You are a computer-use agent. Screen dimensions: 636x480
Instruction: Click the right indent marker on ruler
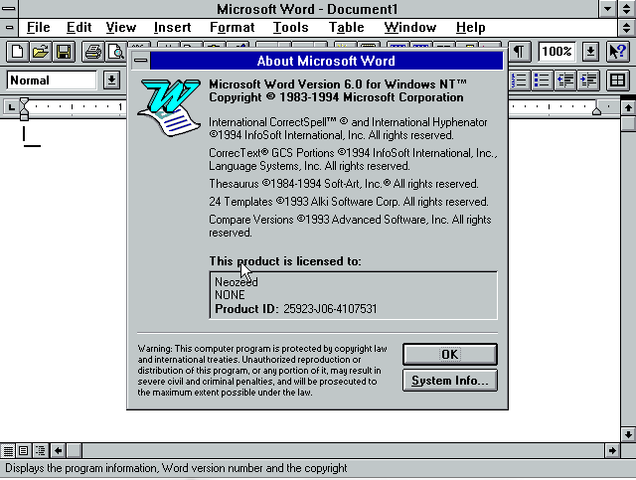pyautogui.click(x=596, y=111)
